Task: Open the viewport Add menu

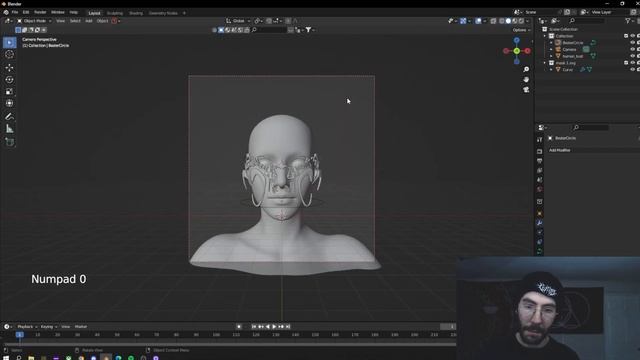Action: (89, 21)
